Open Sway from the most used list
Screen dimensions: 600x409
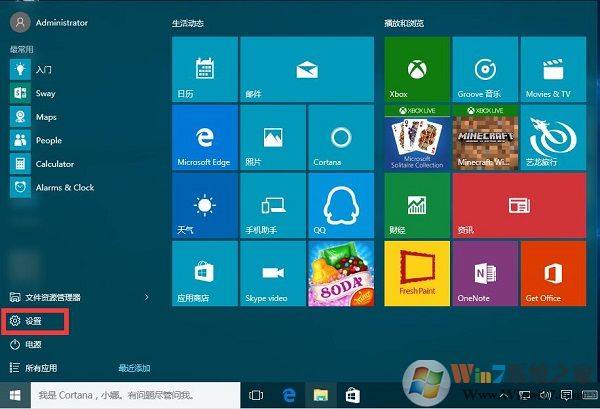pos(33,93)
